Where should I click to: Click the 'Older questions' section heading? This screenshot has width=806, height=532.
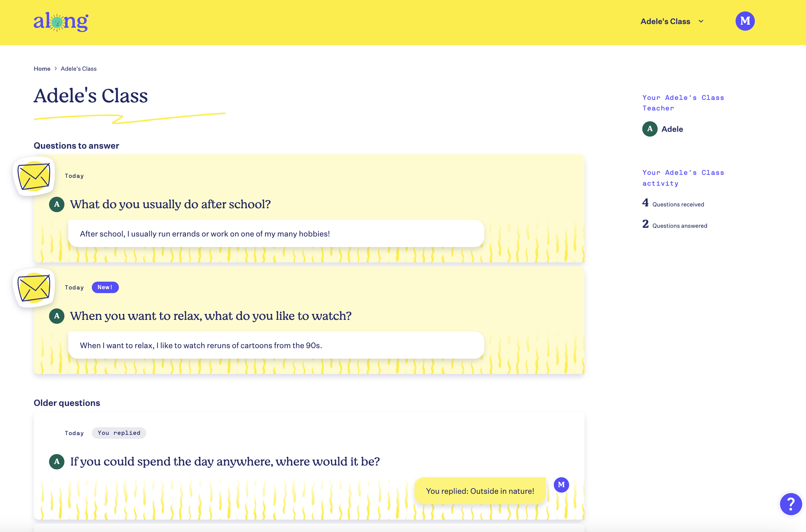(x=67, y=403)
